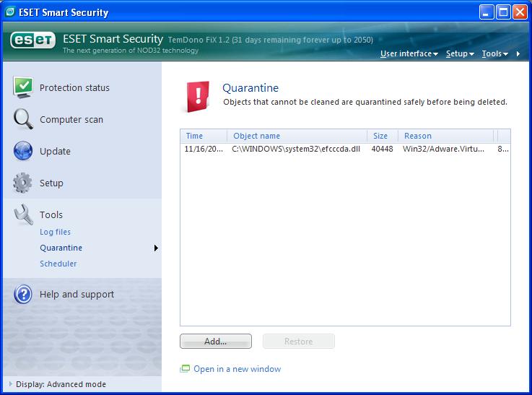Open Log files under Tools
532x395 pixels.
click(x=56, y=232)
